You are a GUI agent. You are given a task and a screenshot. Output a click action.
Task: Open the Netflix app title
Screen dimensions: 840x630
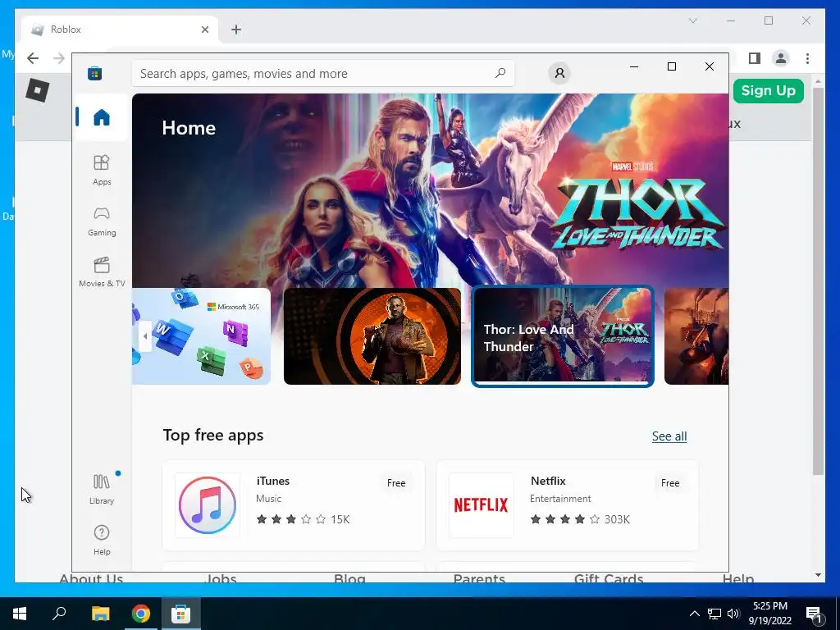click(x=548, y=481)
